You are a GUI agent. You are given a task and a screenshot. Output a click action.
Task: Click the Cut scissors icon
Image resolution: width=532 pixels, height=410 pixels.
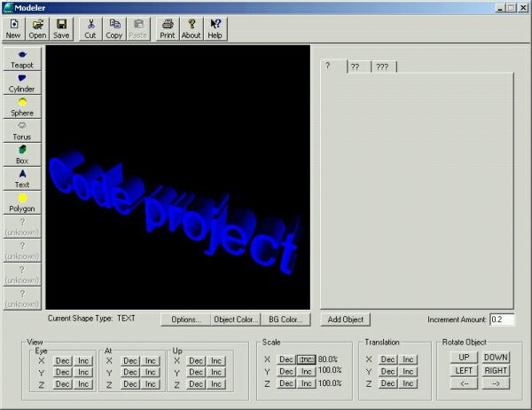tap(90, 29)
